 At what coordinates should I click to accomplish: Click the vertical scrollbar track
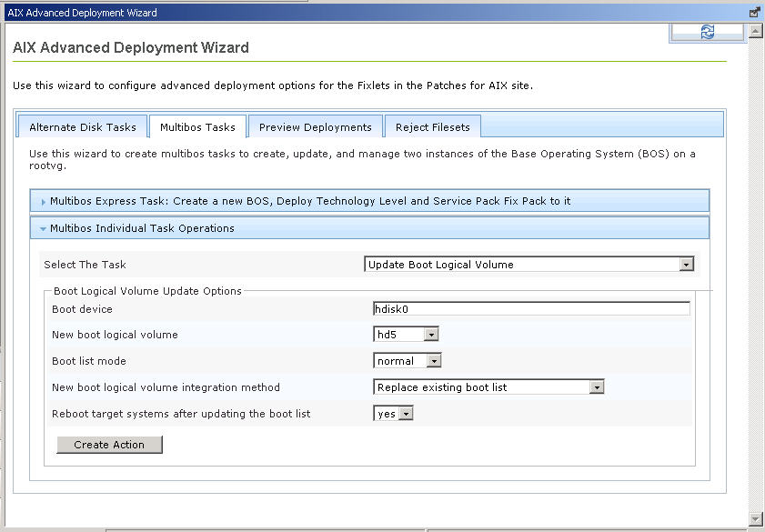pos(755,275)
